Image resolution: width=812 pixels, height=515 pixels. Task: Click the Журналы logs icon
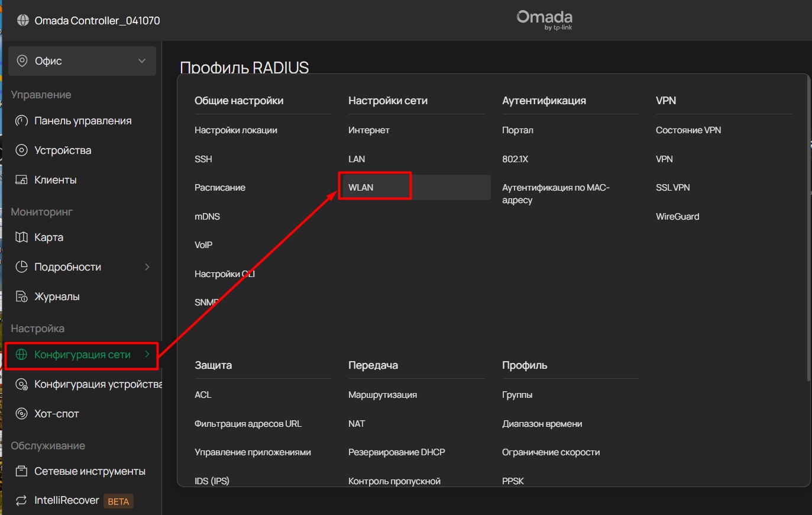point(22,297)
